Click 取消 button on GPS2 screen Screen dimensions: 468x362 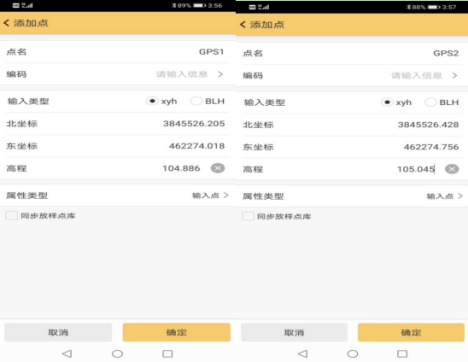click(294, 332)
